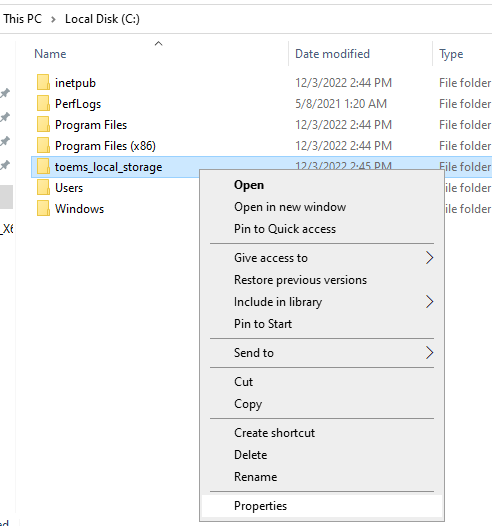Click This PC in the breadcrumb
The height and width of the screenshot is (526, 492).
coord(22,19)
